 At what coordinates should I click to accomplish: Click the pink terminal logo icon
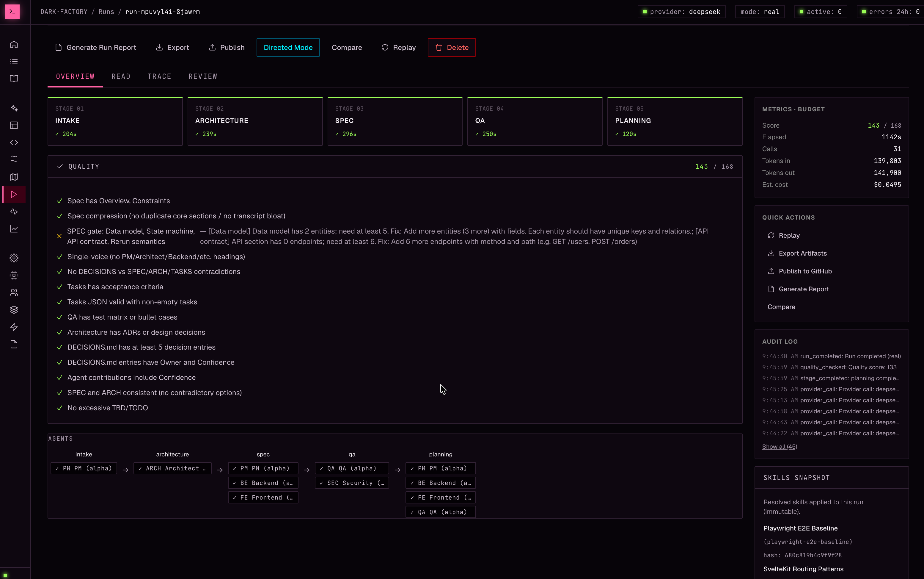tap(12, 12)
